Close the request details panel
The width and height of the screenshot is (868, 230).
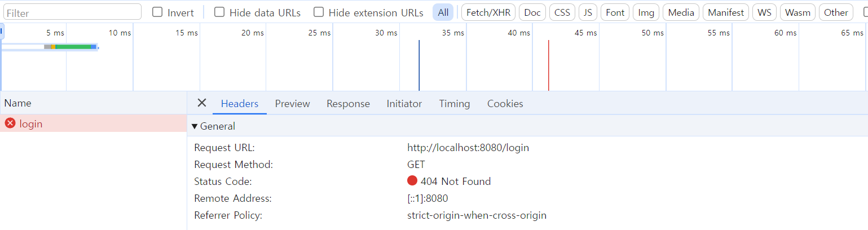[x=201, y=103]
